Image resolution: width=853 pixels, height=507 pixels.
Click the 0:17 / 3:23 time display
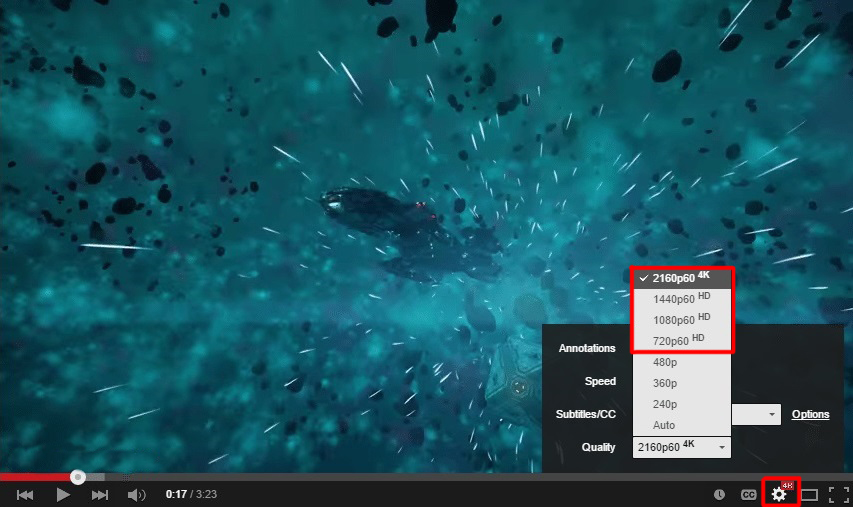point(191,494)
